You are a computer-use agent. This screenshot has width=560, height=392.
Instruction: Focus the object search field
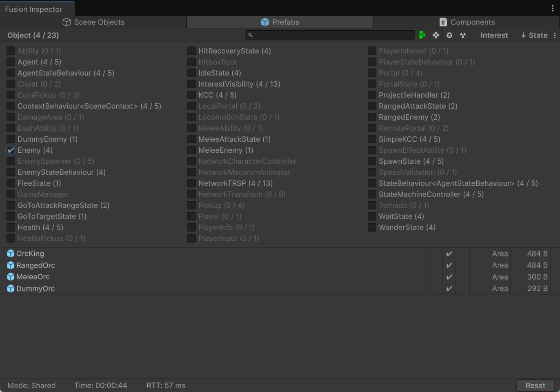[331, 35]
